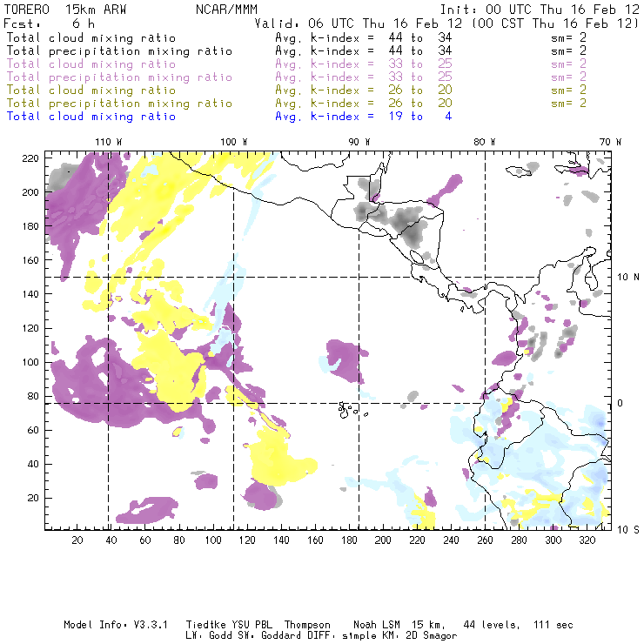
Task: Click the "100 W" longitude label
Action: click(x=234, y=142)
